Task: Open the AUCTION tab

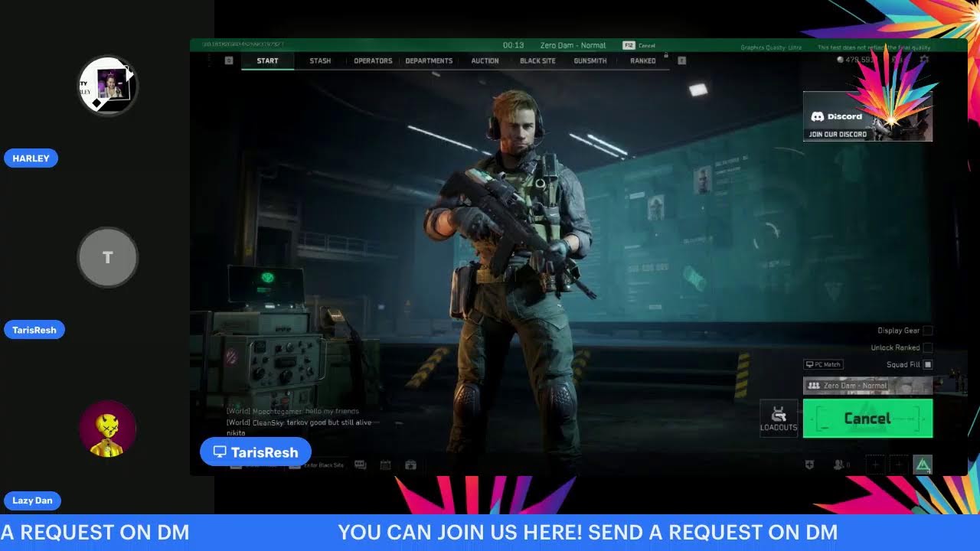Action: tap(485, 60)
